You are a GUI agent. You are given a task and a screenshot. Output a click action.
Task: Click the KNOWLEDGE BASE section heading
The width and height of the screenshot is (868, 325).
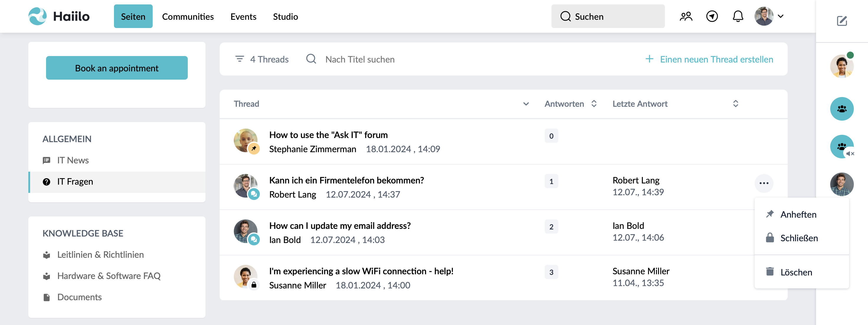[x=83, y=233]
